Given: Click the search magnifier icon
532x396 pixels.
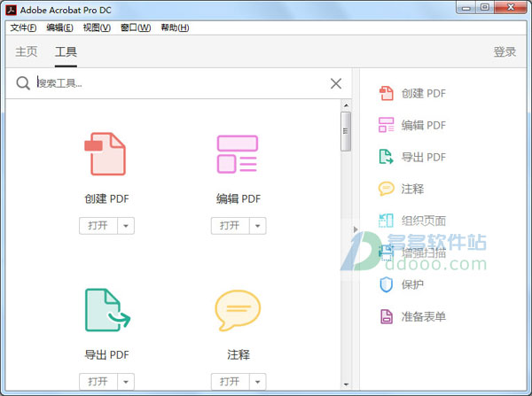Looking at the screenshot, I should [23, 83].
